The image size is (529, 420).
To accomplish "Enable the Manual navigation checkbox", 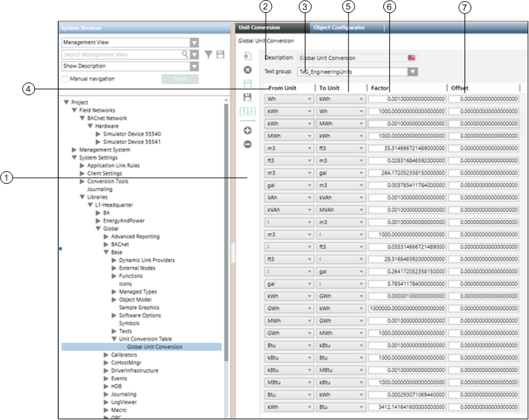I will pyautogui.click(x=64, y=79).
